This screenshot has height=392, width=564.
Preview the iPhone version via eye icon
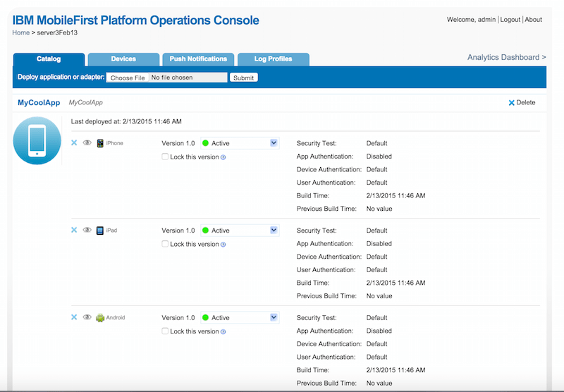coord(87,143)
